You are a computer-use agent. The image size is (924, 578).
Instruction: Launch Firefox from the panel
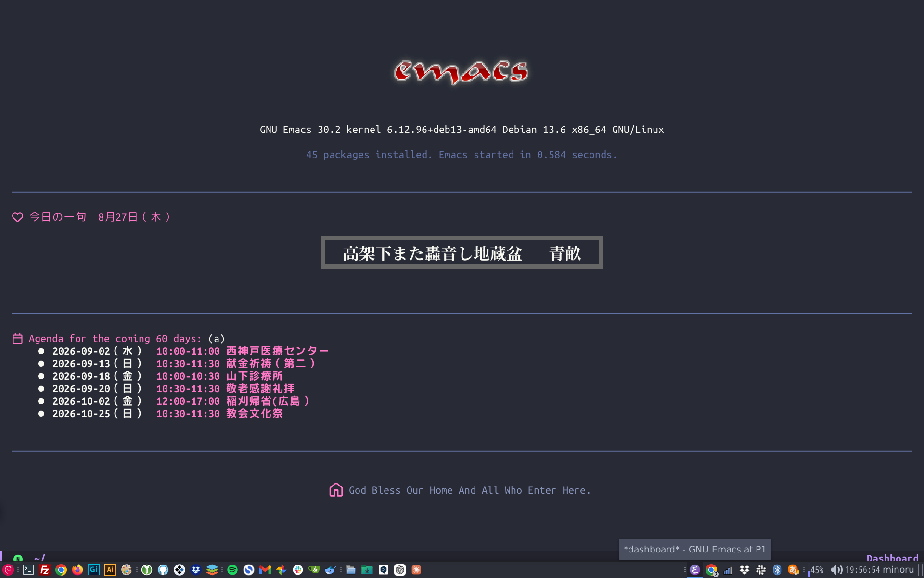[77, 570]
